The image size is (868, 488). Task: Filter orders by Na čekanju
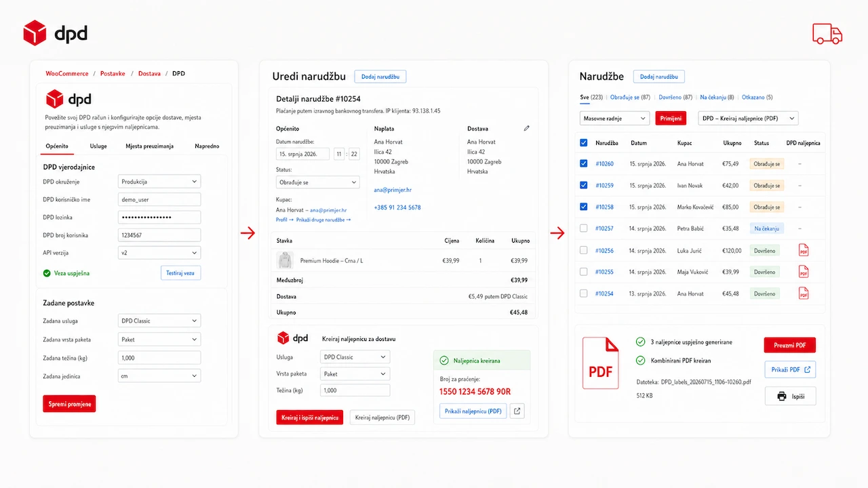click(x=717, y=98)
